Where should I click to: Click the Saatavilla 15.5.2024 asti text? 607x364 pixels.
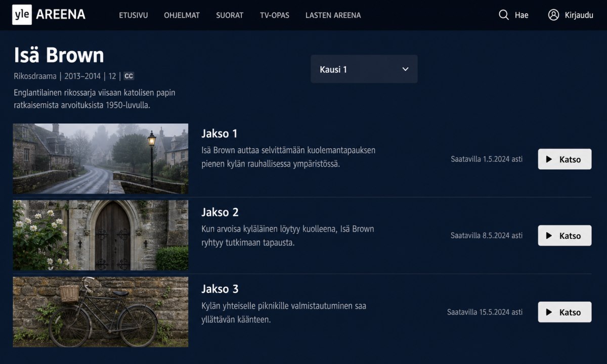click(x=485, y=312)
